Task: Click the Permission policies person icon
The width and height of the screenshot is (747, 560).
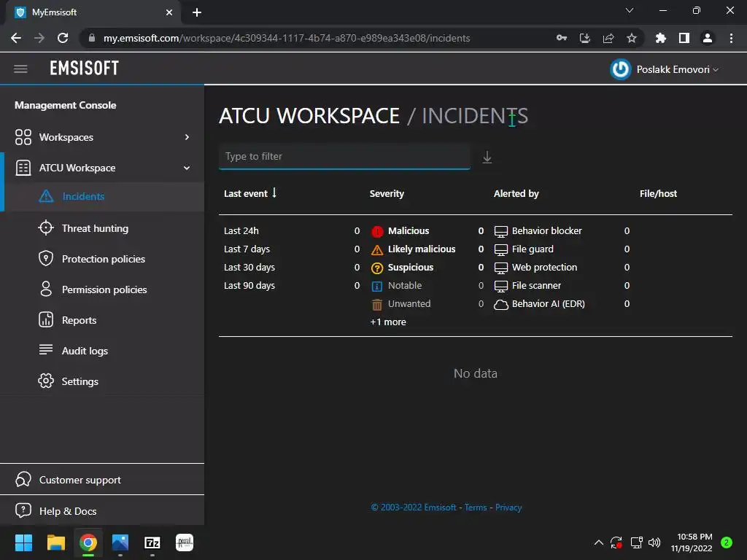Action: [x=46, y=289]
